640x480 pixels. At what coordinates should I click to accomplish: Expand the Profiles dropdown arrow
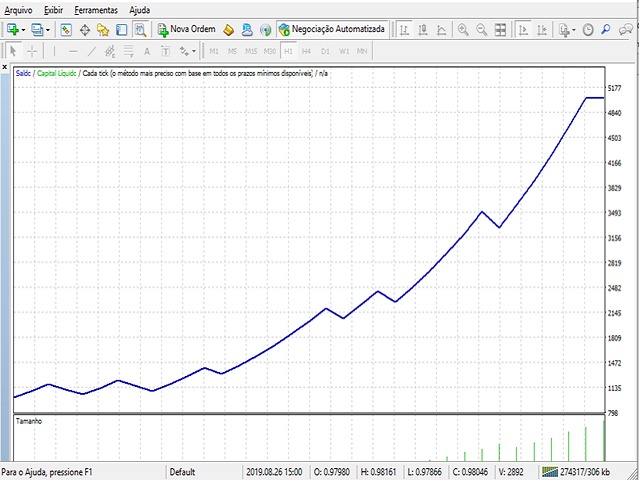click(48, 30)
